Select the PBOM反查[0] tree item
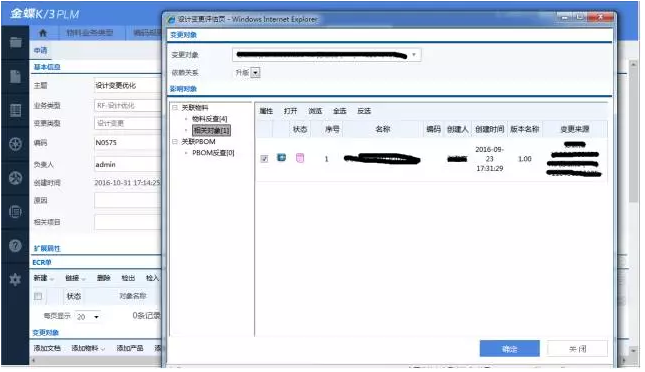The height and width of the screenshot is (372, 645). point(213,153)
